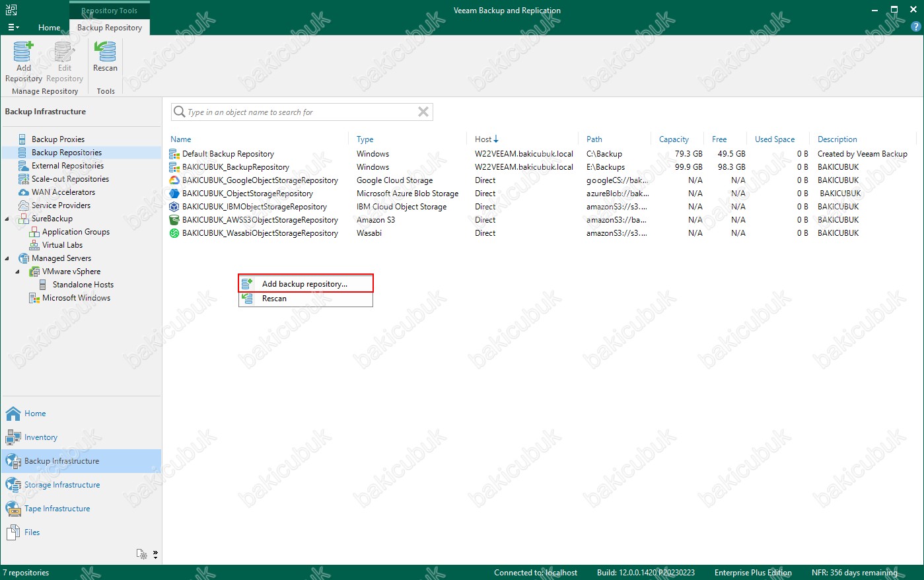Image resolution: width=924 pixels, height=580 pixels.
Task: Select the Backup Repository ribbon tab
Action: [110, 28]
